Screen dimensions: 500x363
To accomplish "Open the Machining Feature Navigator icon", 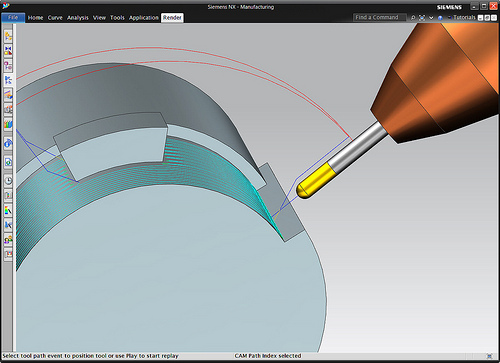I will (8, 95).
